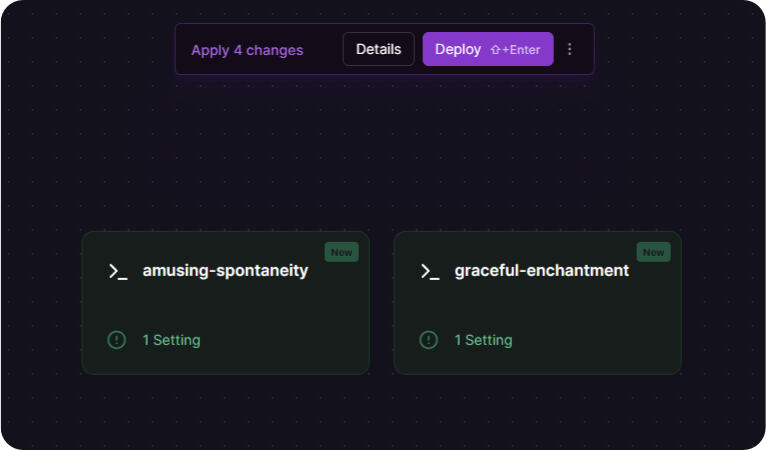766x450 pixels.
Task: Click empty space in the changes banner
Action: [323, 49]
